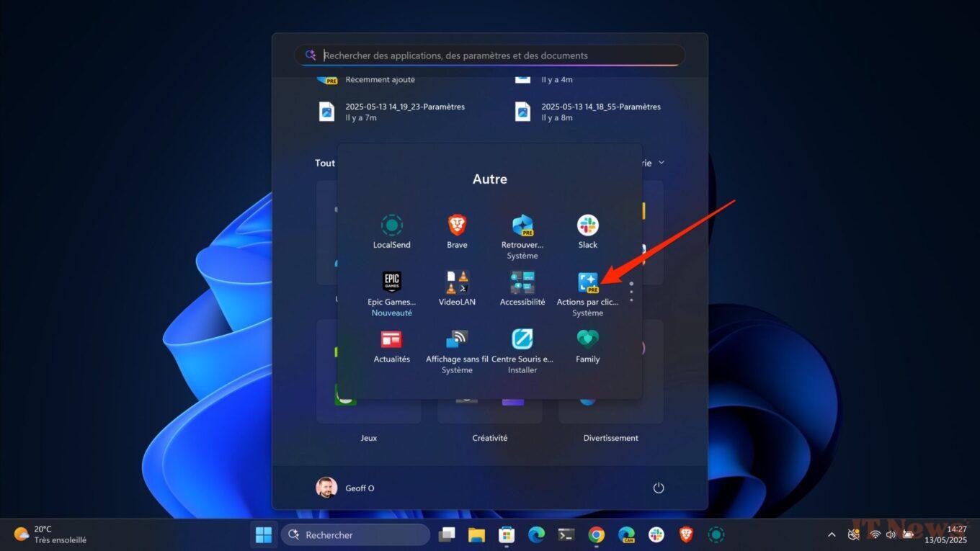Image resolution: width=980 pixels, height=551 pixels.
Task: Launch Brave from the taskbar
Action: (686, 534)
